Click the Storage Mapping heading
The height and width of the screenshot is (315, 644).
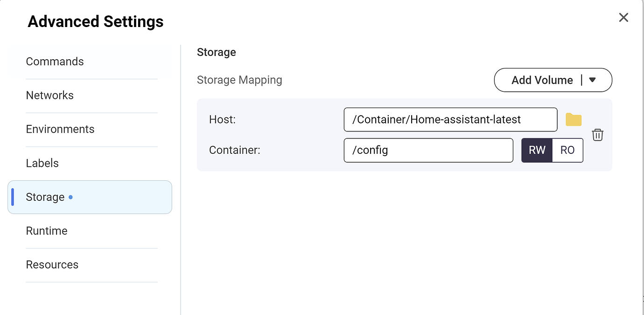coord(239,80)
